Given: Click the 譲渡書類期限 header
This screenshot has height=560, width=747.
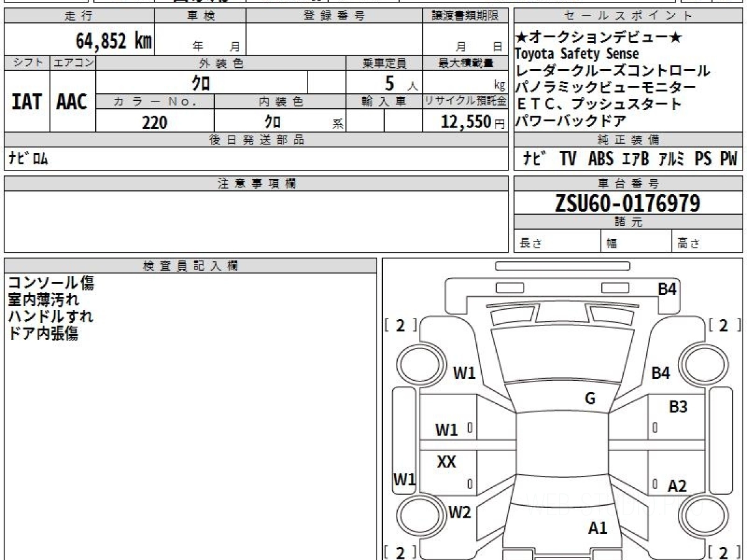Looking at the screenshot, I should point(465,16).
